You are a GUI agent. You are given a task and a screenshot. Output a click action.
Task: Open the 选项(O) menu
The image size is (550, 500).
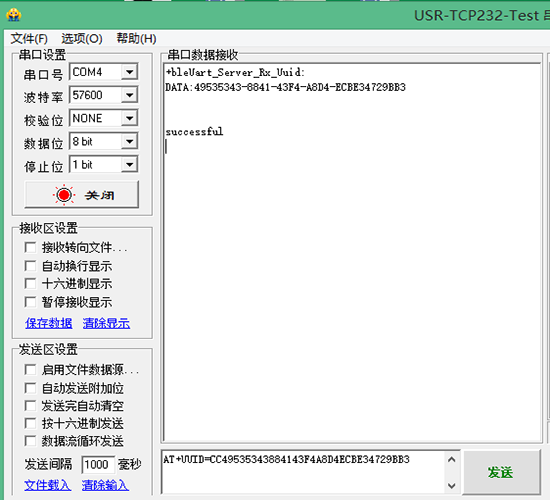(82, 38)
